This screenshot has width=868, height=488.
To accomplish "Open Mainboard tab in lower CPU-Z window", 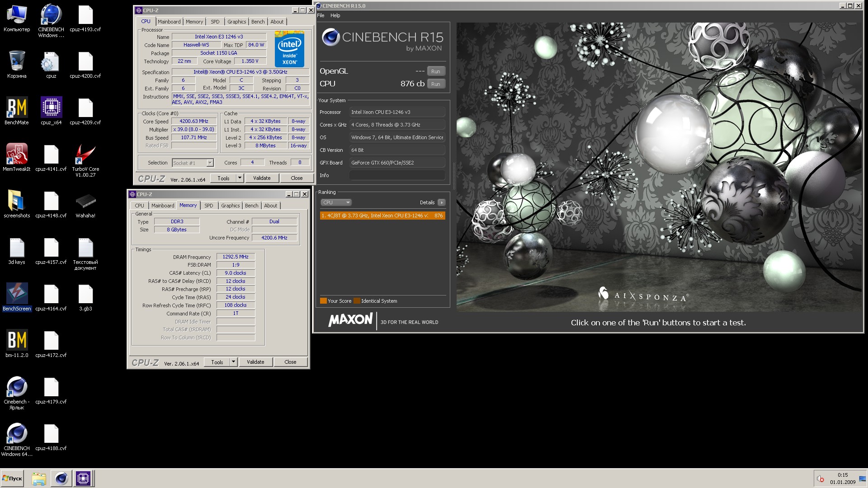I will [x=163, y=206].
